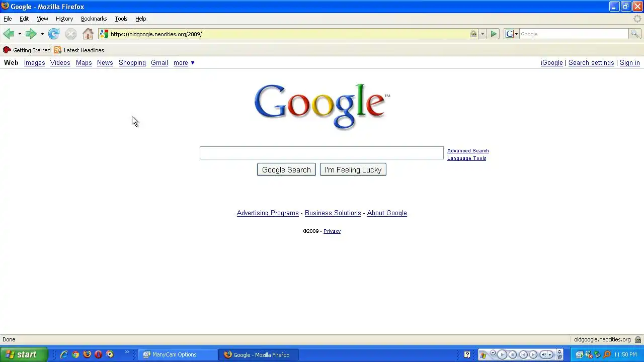The image size is (644, 362).
Task: Click the green Forward arrow
Action: click(31, 34)
